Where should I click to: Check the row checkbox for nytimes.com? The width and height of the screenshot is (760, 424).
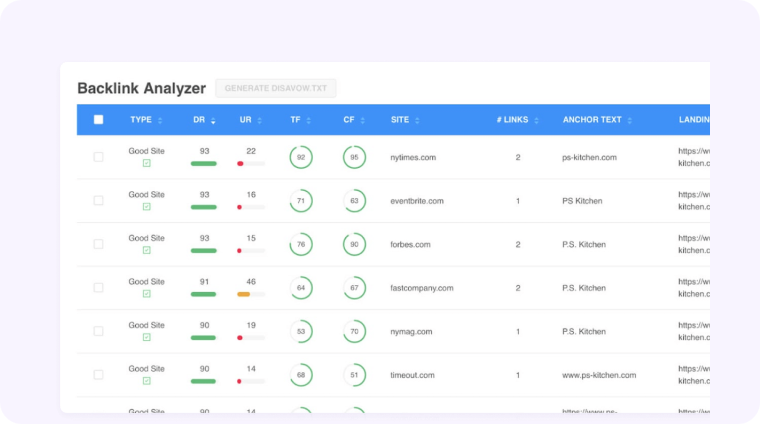(98, 157)
